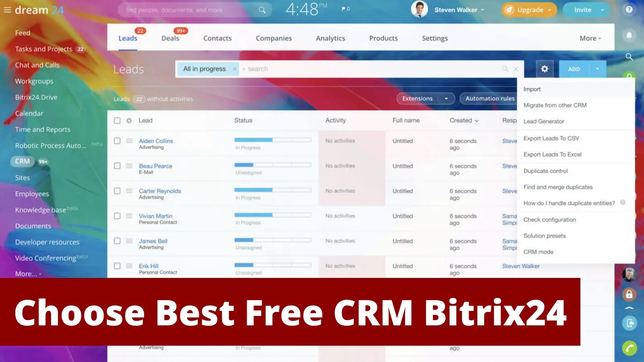
Task: Open CRM section in left sidebar
Action: 23,161
